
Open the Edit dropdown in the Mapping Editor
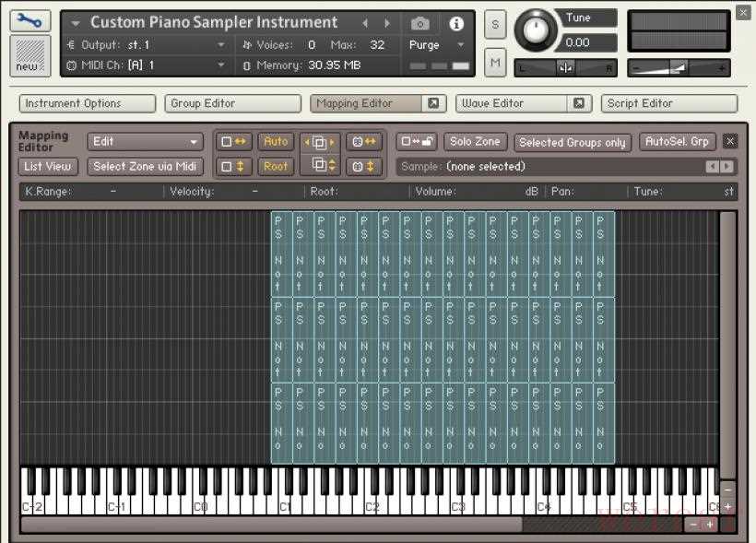tap(145, 142)
